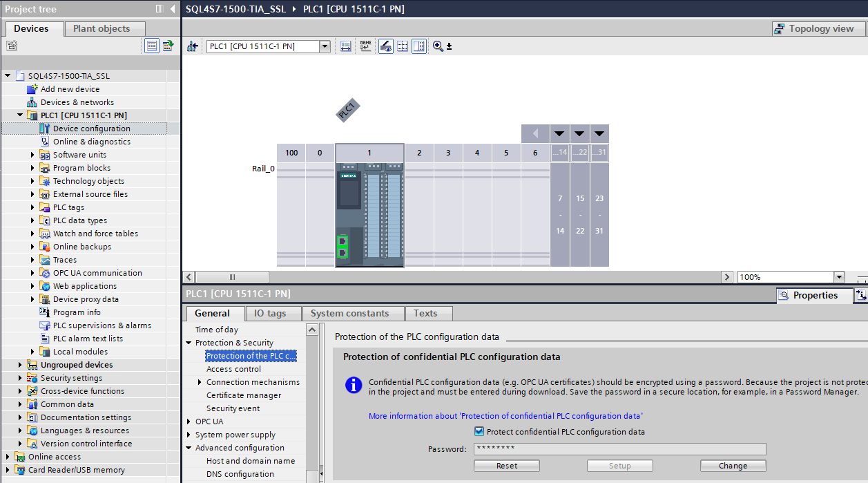Open the PLC1 device selector dropdown
This screenshot has width=868, height=483.
[325, 46]
